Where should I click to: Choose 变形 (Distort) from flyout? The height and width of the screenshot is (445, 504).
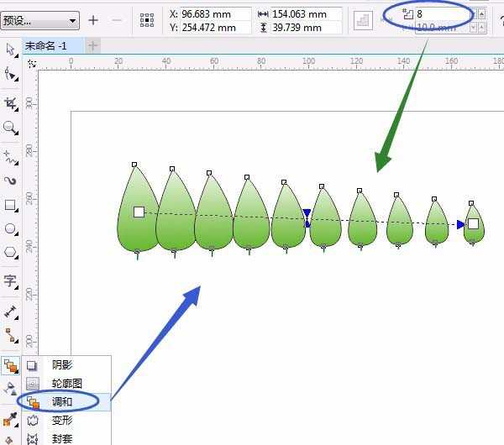tap(63, 419)
